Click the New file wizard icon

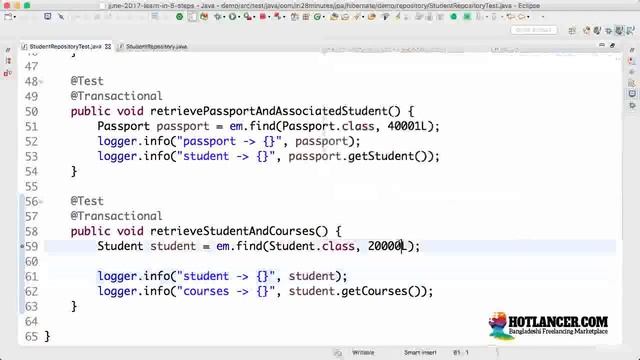[x=8, y=17]
